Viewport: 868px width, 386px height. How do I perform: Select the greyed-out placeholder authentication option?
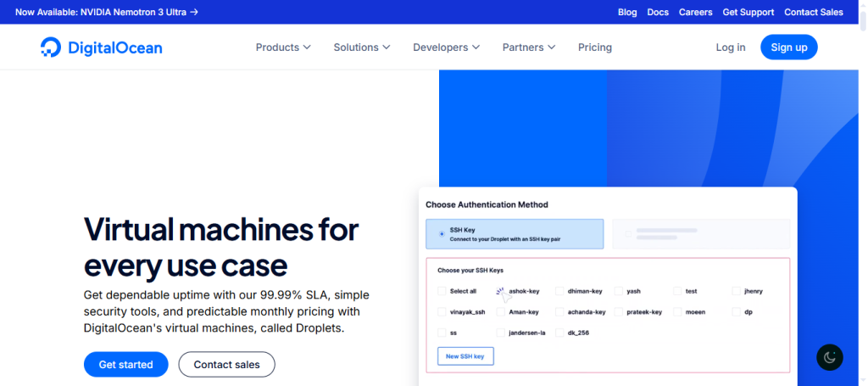[701, 233]
